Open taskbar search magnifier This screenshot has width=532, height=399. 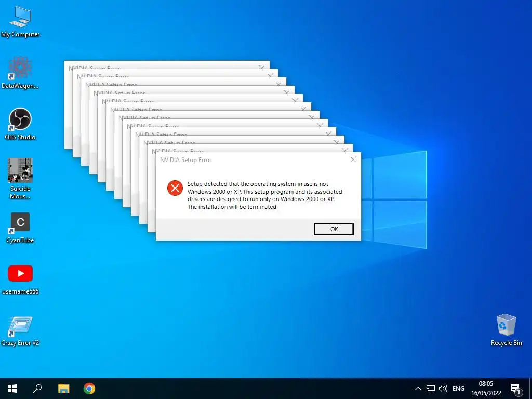[x=37, y=389]
